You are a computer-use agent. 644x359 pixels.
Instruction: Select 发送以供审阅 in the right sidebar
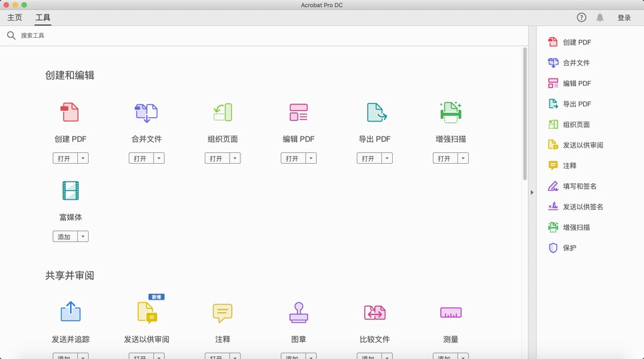[575, 145]
